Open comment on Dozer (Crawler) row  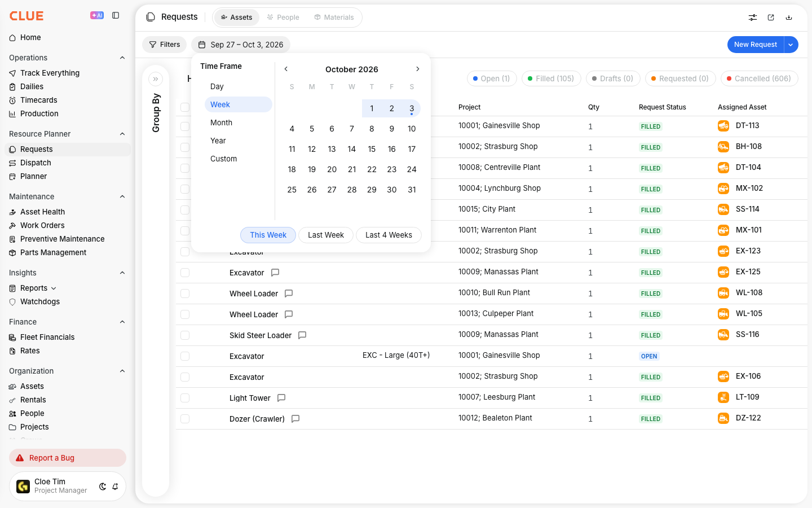tap(295, 419)
